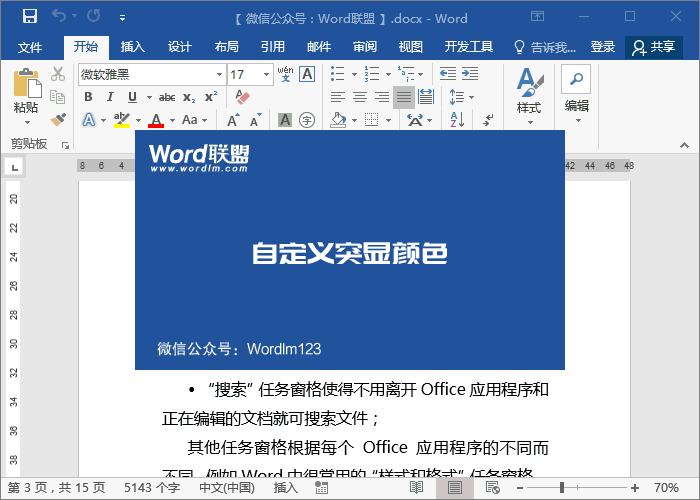Open the underline style dropdown arrow
This screenshot has height=500, width=700.
149,97
